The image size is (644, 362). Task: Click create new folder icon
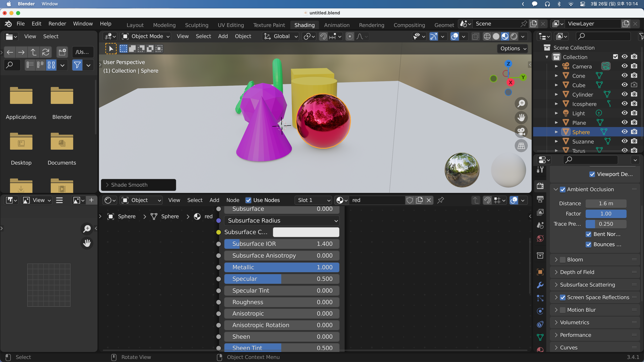click(62, 52)
